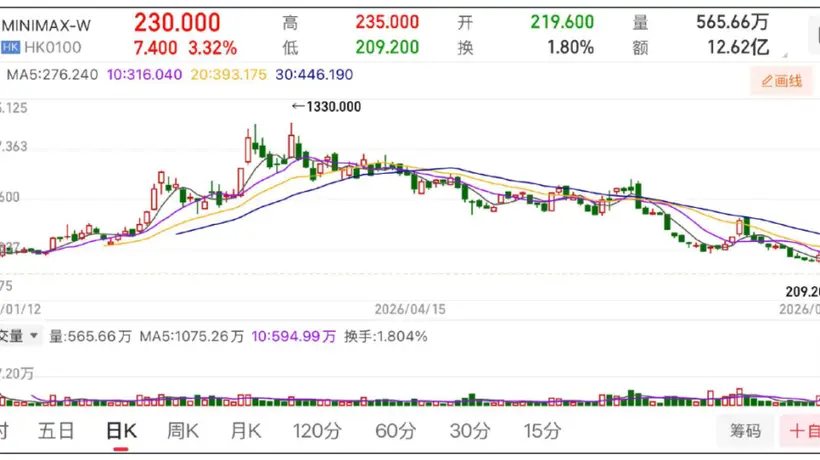Image resolution: width=820 pixels, height=460 pixels.
Task: Open the 60分 timeframe tab
Action: coord(395,431)
